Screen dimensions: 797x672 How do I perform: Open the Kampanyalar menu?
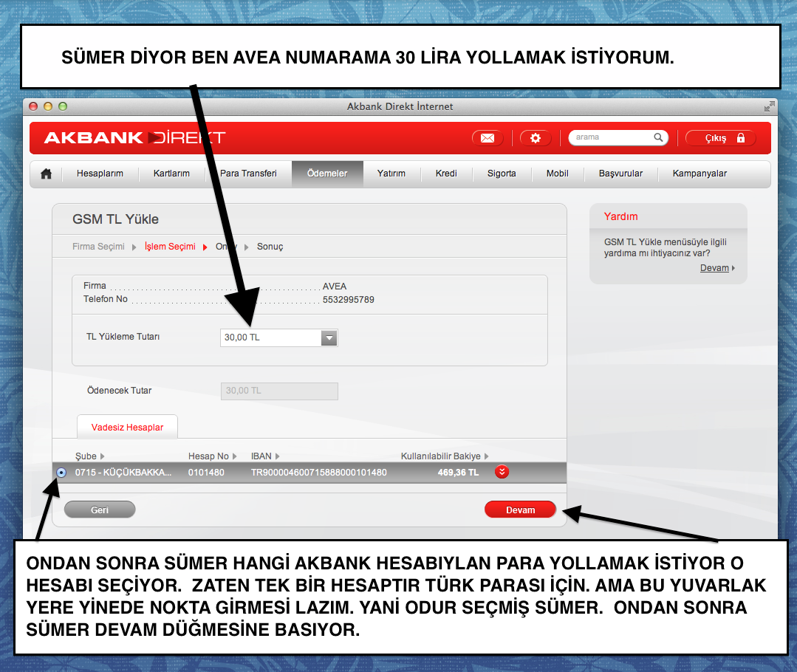[700, 174]
